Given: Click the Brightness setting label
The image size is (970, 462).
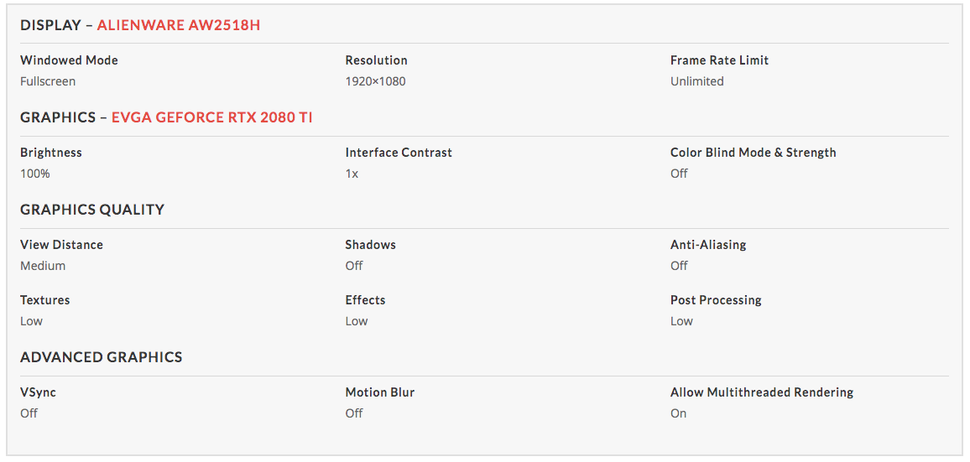Looking at the screenshot, I should point(51,152).
